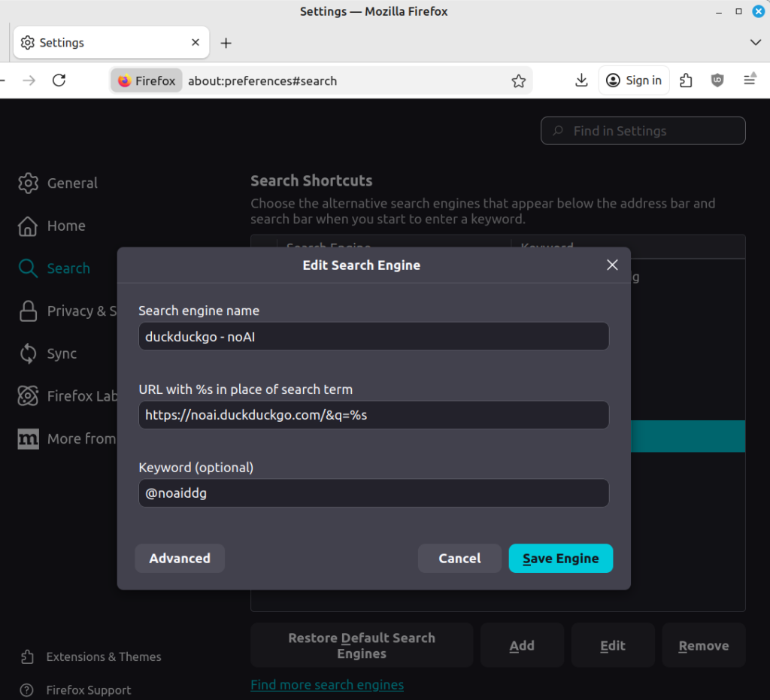This screenshot has width=770, height=700.
Task: Click the uBlock Origin shield icon
Action: tap(717, 80)
